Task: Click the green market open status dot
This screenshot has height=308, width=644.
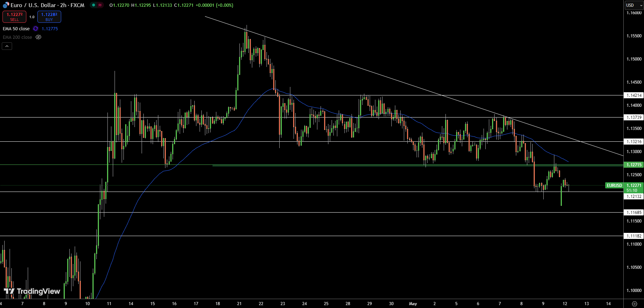Action: tap(94, 5)
